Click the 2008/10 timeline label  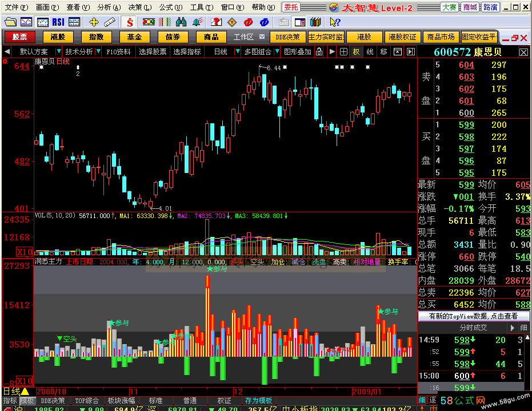tap(51, 392)
